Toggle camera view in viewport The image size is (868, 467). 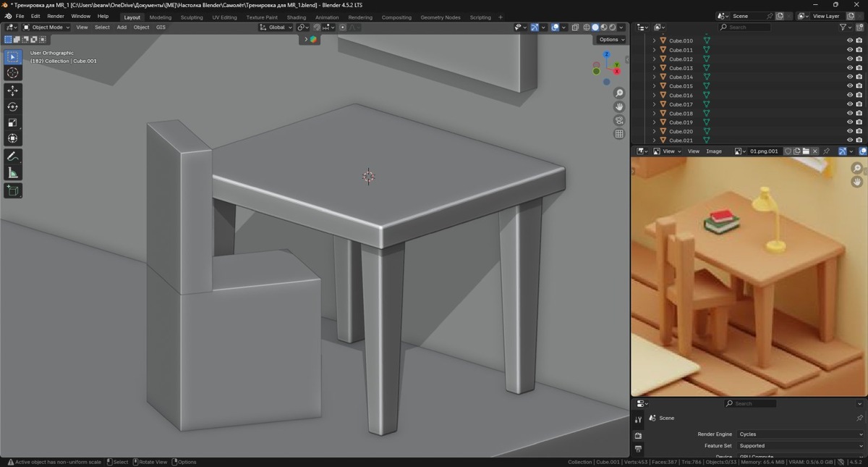click(619, 120)
